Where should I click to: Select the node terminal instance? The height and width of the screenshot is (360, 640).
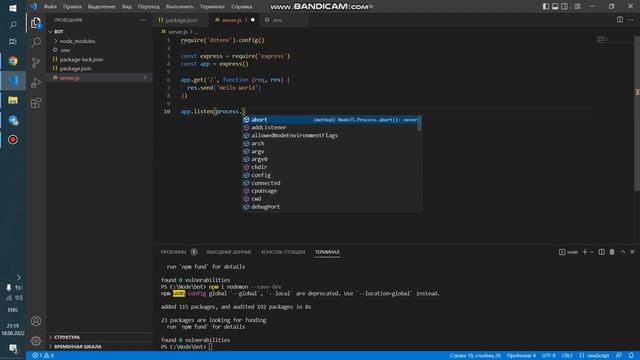tap(569, 252)
